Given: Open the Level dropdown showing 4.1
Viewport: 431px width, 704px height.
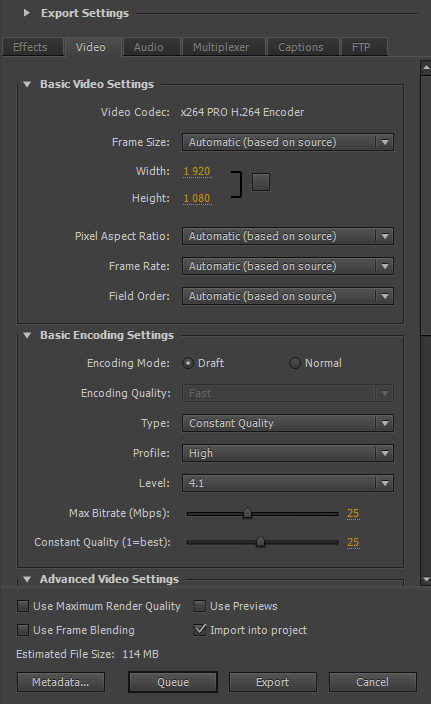Looking at the screenshot, I should pyautogui.click(x=288, y=484).
